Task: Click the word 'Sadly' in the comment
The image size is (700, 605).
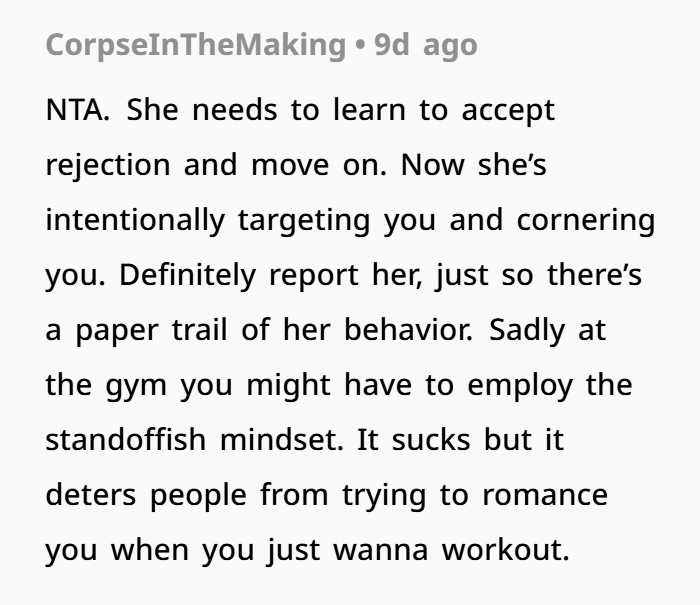Action: click(527, 331)
